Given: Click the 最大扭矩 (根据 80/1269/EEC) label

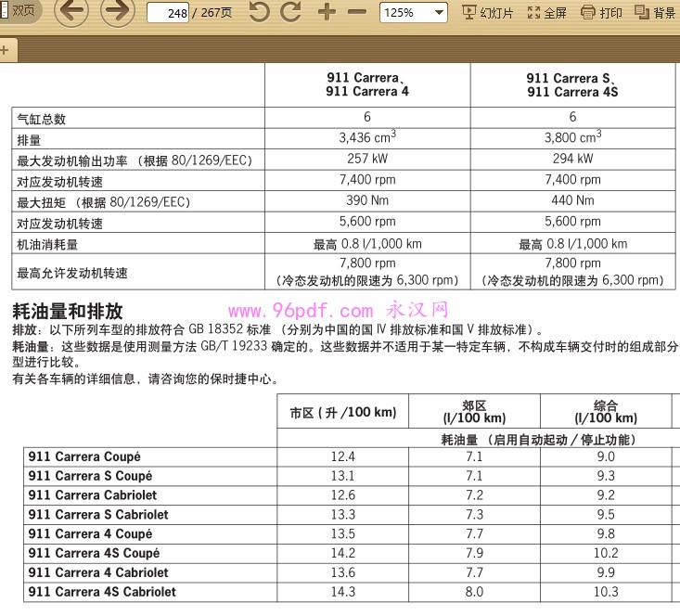Looking at the screenshot, I should click(103, 202).
